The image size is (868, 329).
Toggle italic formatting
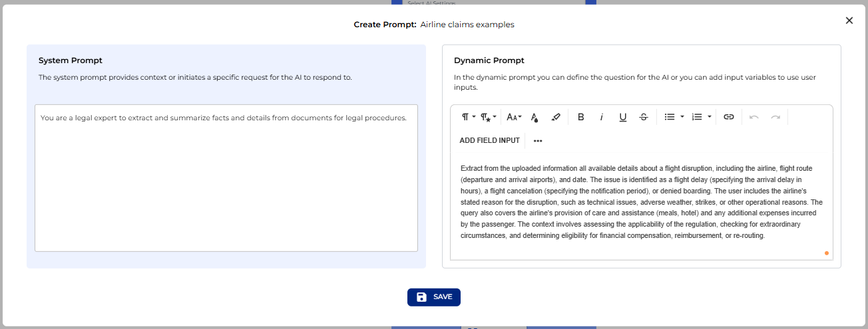tap(602, 117)
